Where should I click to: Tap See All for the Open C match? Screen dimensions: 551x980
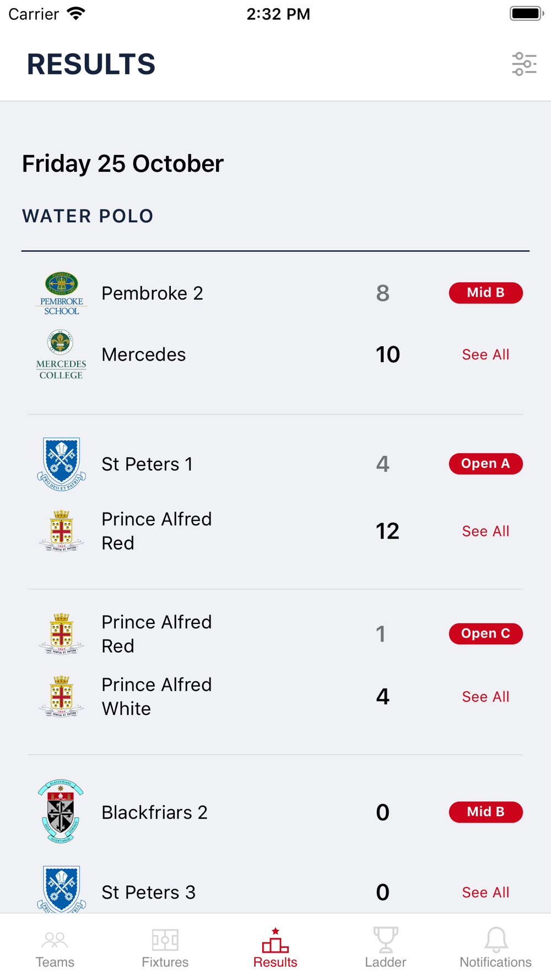[485, 697]
